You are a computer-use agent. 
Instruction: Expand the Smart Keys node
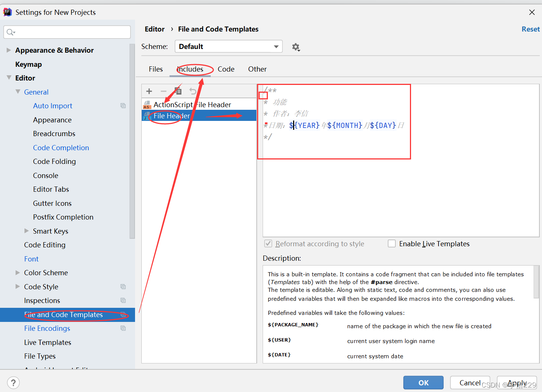(x=27, y=231)
